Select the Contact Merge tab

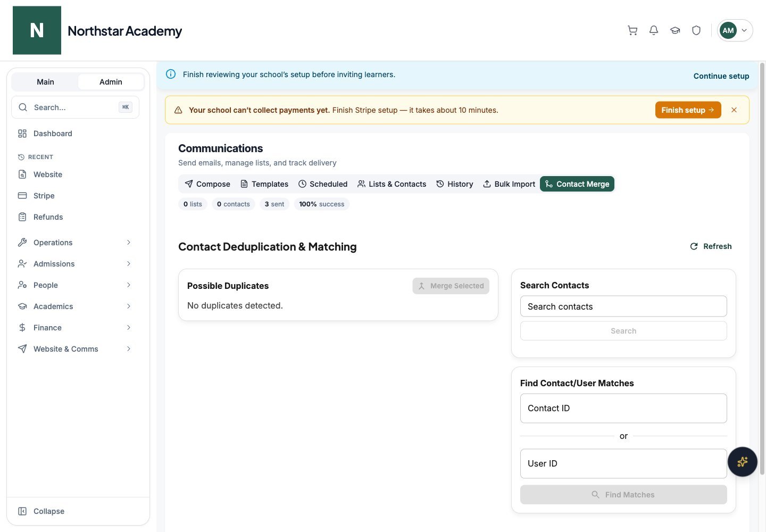tap(577, 184)
